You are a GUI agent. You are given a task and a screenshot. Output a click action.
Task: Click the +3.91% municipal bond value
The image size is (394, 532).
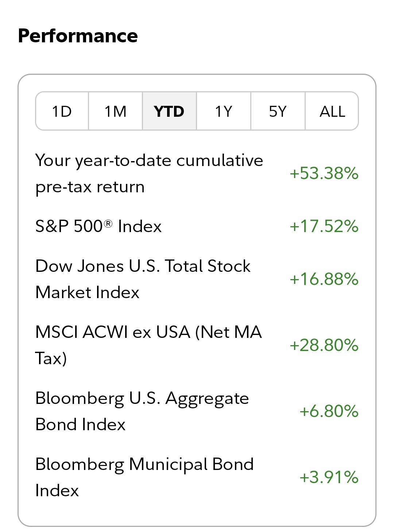pos(329,477)
